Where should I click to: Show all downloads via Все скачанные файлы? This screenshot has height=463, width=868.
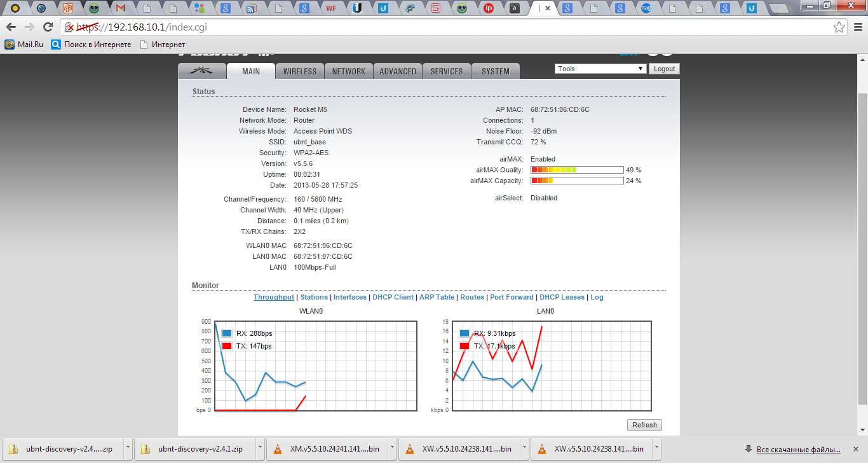(x=798, y=449)
